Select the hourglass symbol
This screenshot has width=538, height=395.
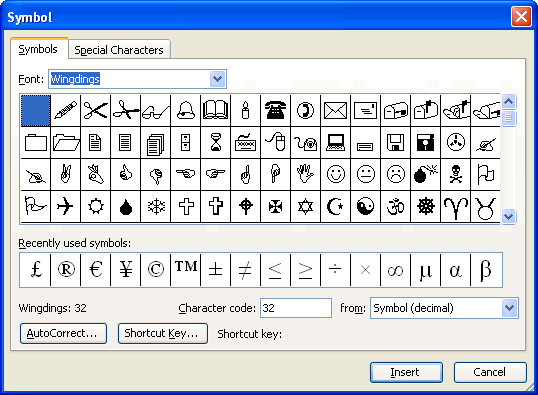[x=215, y=142]
